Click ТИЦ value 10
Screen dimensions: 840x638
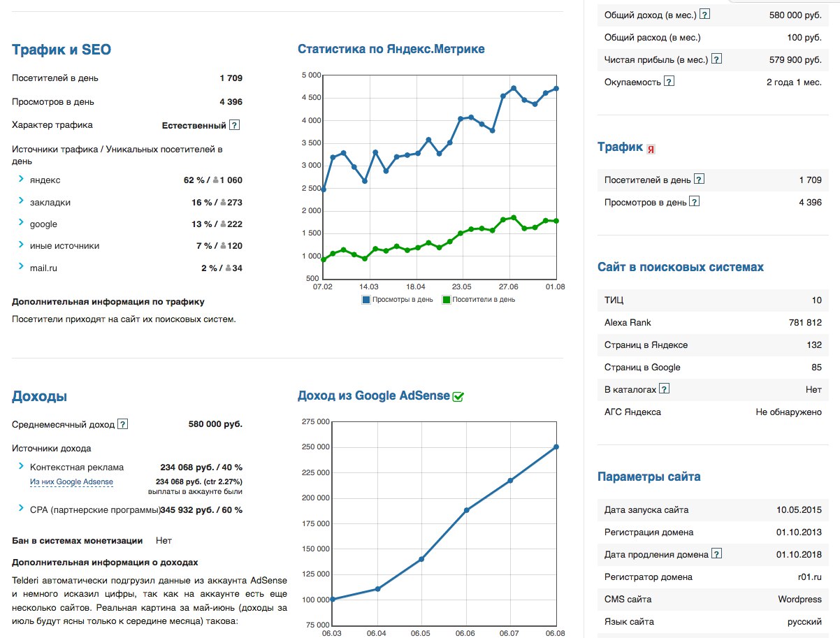point(817,300)
